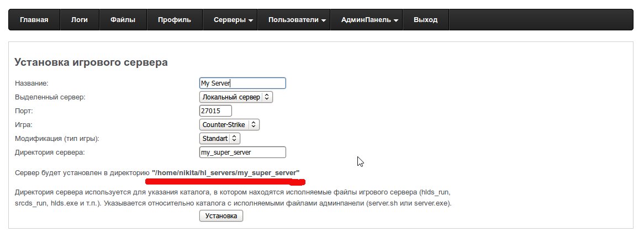The height and width of the screenshot is (242, 644).
Task: Open the АдминПанель dropdown menu
Action: 369,20
